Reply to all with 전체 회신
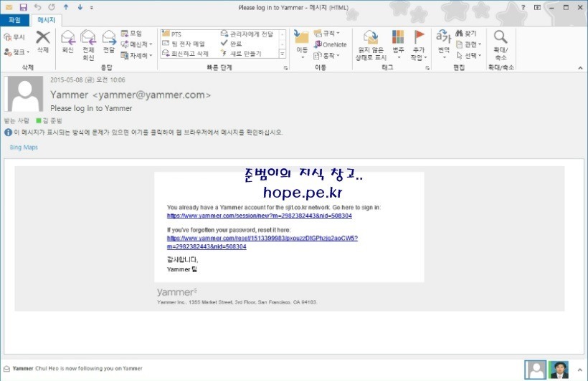588x381 pixels. 88,45
